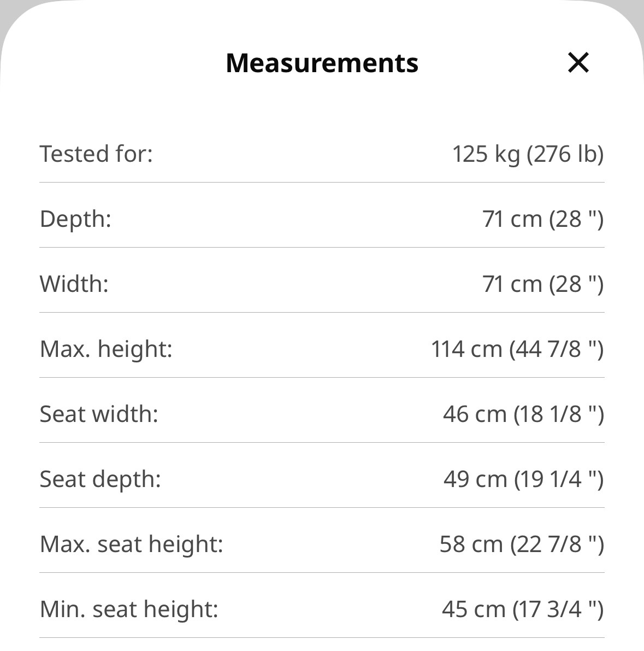Click the 125 kg (276 lb) value

point(528,154)
